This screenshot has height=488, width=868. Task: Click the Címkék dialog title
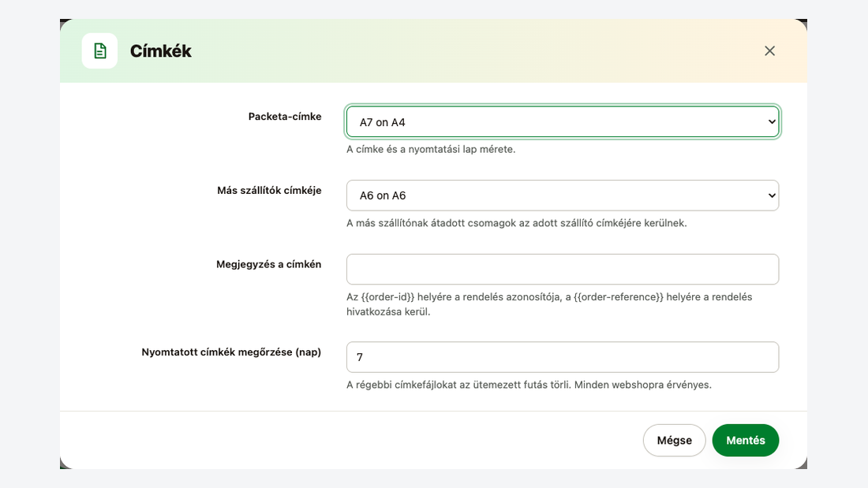(x=160, y=51)
